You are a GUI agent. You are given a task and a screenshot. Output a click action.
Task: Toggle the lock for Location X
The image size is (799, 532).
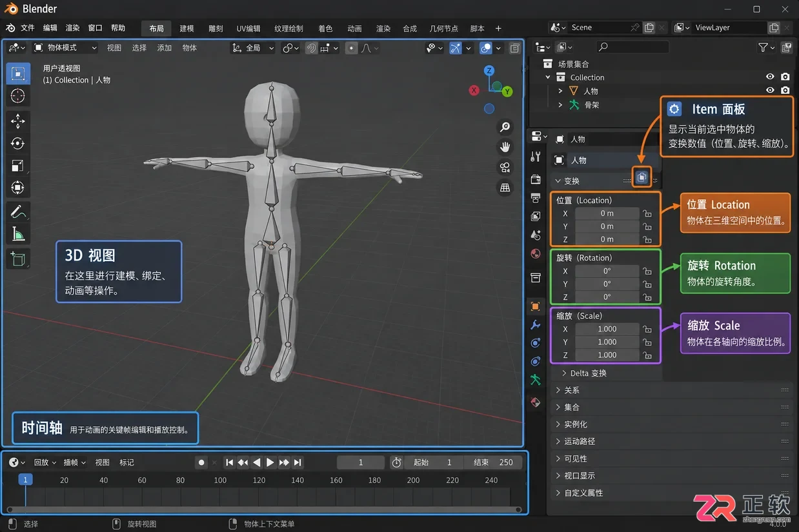tap(647, 213)
